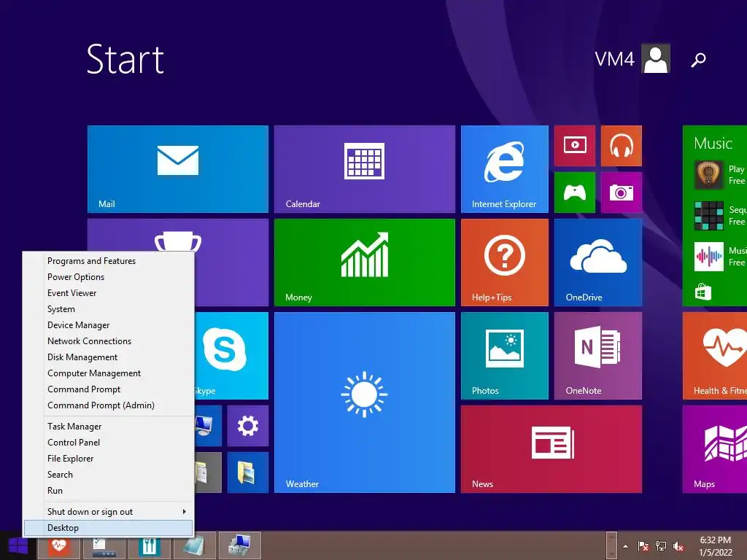Click the muted volume tray icon
The height and width of the screenshot is (560, 747).
click(678, 546)
